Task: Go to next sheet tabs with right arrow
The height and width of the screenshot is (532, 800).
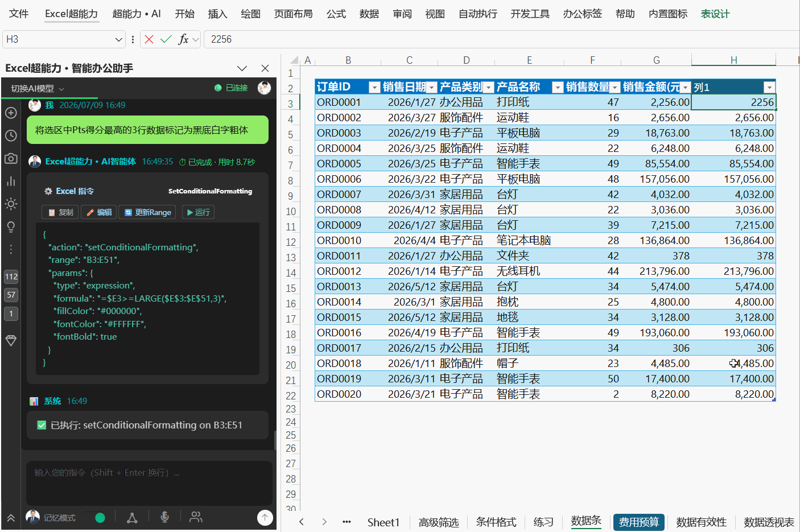Action: (324, 522)
